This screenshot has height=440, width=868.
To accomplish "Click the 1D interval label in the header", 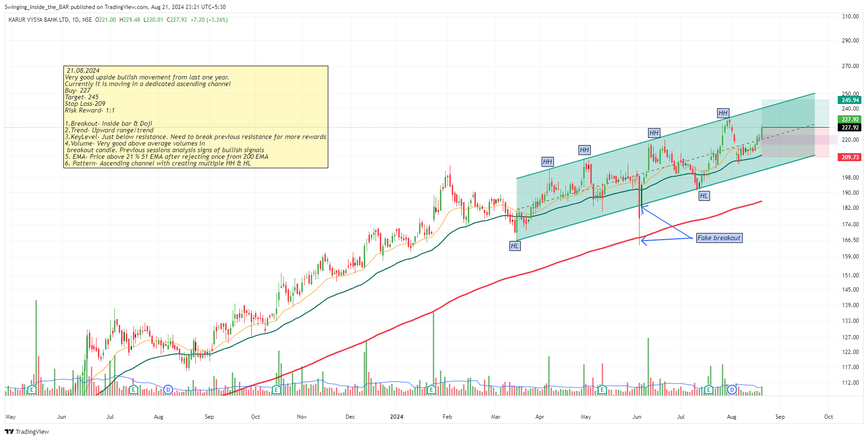I will tap(75, 20).
